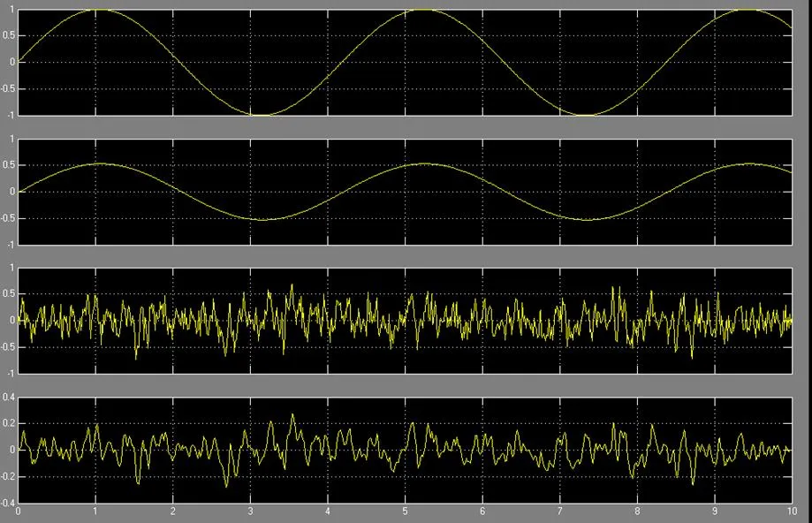This screenshot has width=812, height=523.
Task: Click the x-axis tick label 9
Action: click(715, 512)
